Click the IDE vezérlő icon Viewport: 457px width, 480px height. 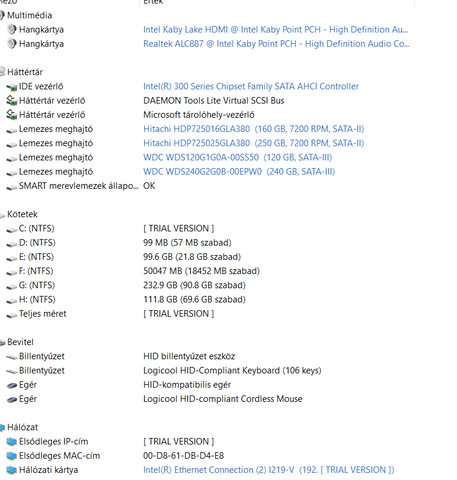click(12, 87)
